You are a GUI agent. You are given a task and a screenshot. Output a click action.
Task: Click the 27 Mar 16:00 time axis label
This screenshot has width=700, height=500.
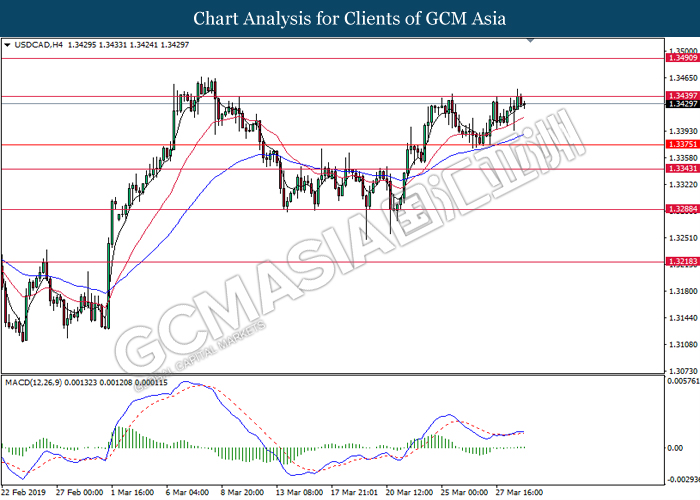[x=519, y=492]
